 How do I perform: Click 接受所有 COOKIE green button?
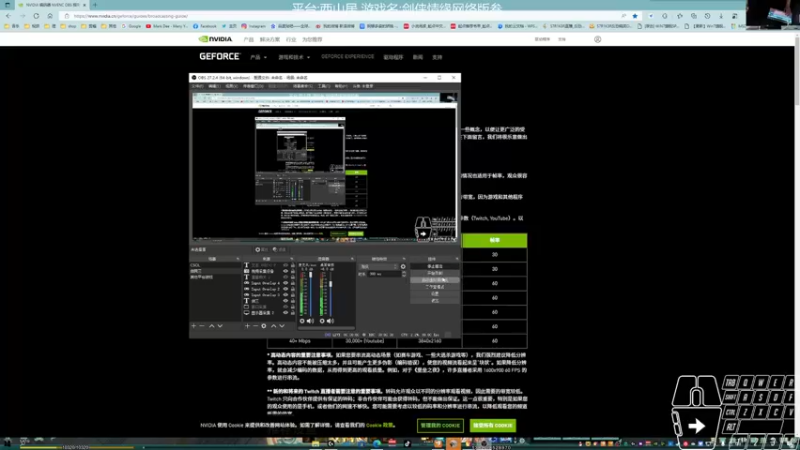(x=492, y=425)
